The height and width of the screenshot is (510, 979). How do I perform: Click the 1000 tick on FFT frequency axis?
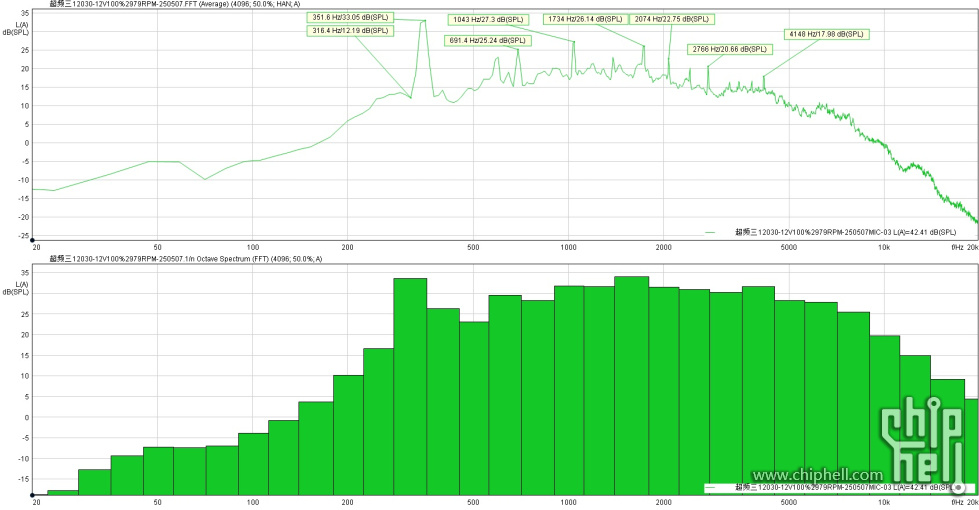pos(568,248)
